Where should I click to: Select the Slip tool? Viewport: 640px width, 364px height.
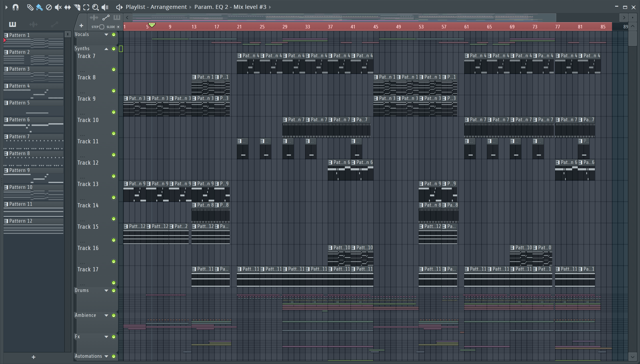68,7
